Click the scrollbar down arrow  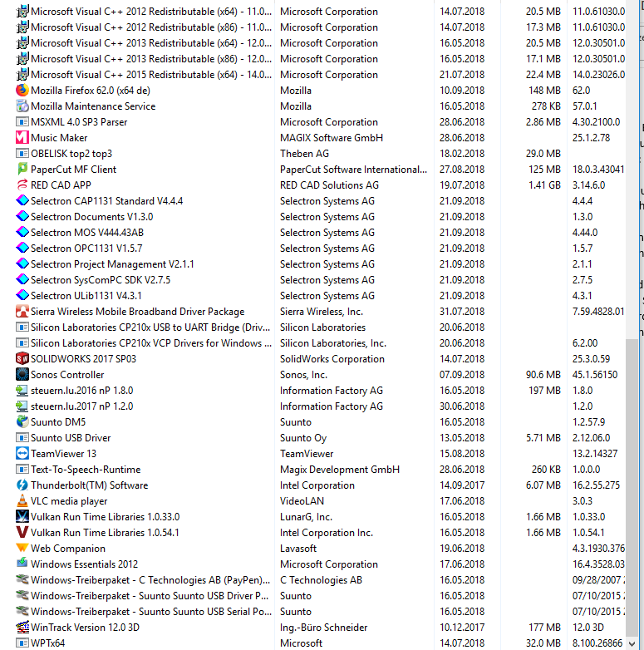[632, 643]
